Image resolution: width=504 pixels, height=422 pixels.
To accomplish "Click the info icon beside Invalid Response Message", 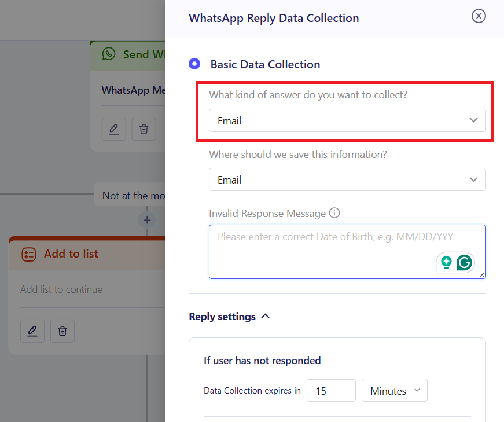I will pyautogui.click(x=334, y=213).
